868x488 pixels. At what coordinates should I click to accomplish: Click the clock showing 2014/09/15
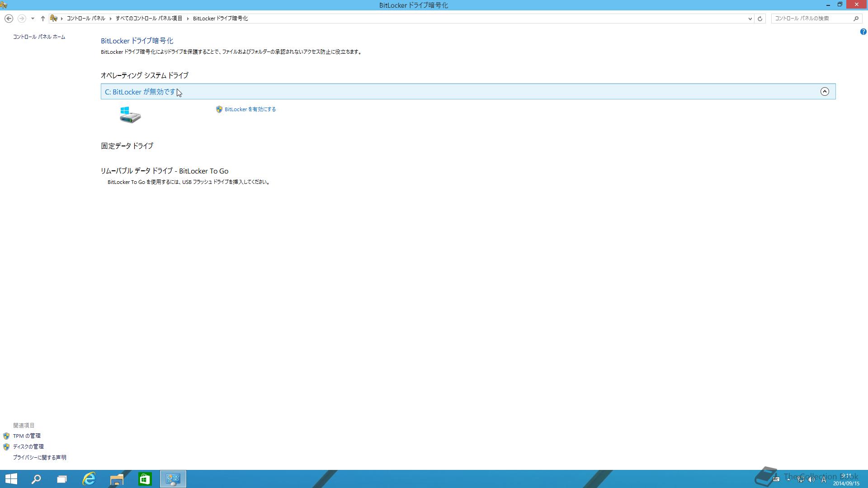click(x=846, y=479)
